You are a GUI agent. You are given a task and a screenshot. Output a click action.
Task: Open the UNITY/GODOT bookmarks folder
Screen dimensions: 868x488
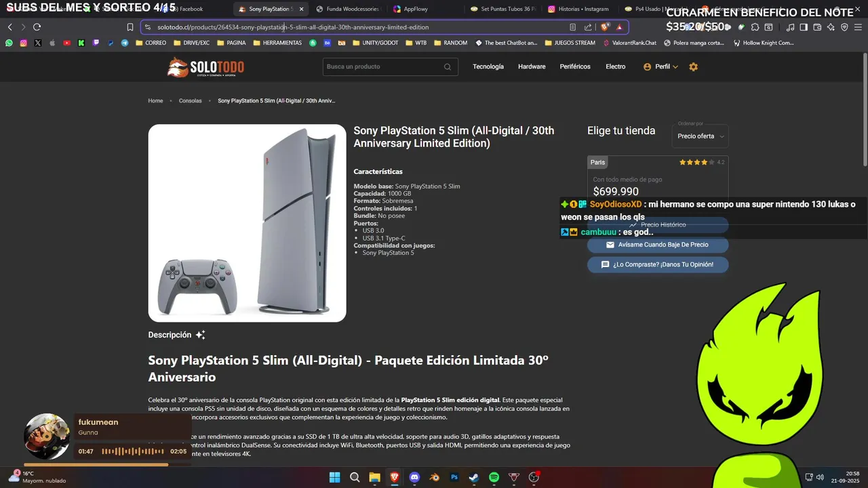tap(376, 43)
